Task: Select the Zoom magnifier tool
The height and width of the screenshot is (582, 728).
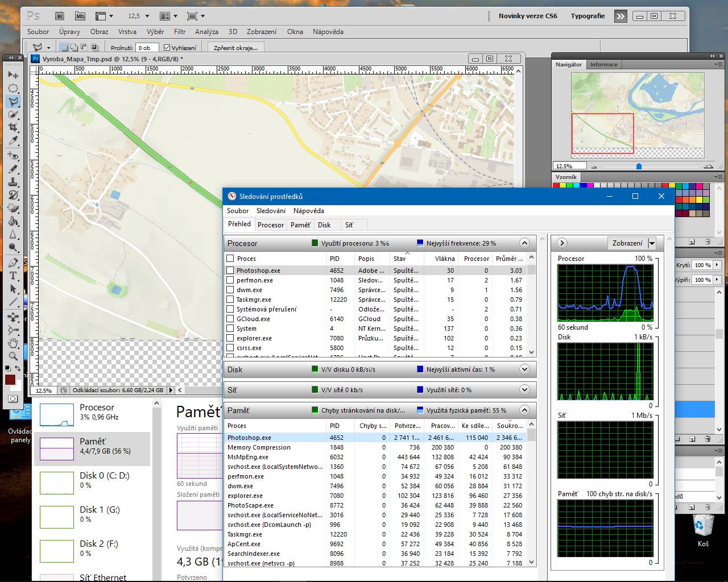Action: [x=13, y=356]
